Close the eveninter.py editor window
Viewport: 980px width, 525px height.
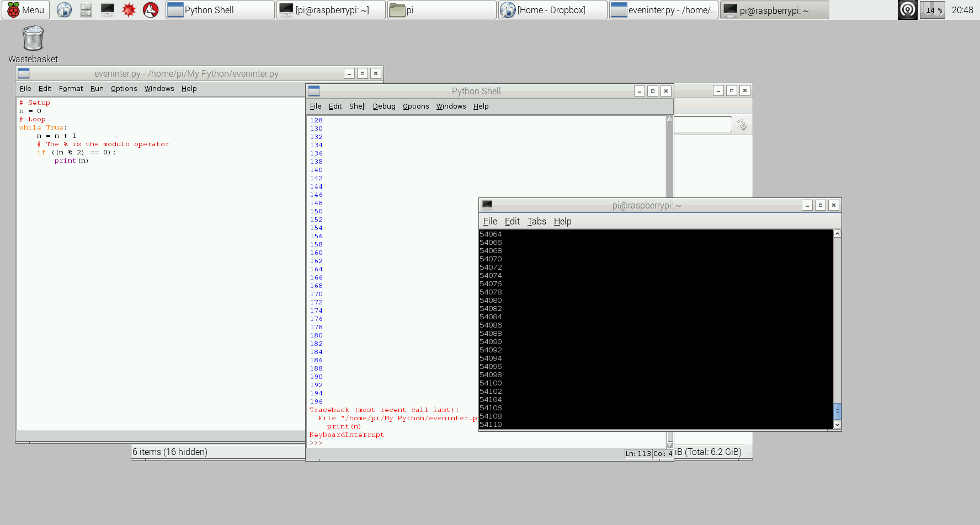[x=376, y=73]
